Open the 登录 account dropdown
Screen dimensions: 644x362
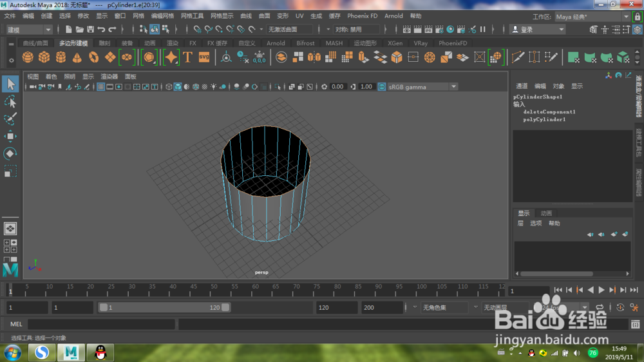coord(538,30)
